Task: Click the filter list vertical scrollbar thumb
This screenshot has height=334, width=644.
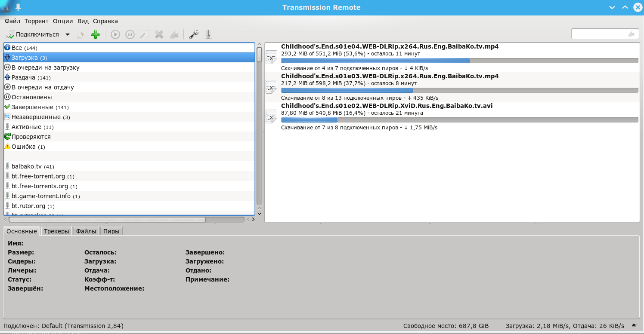Action: click(x=259, y=54)
